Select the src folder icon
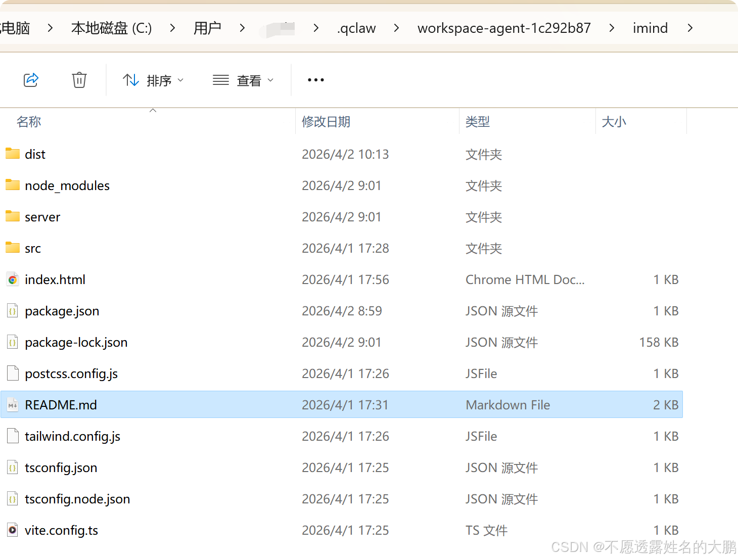The height and width of the screenshot is (560, 738). (13, 248)
